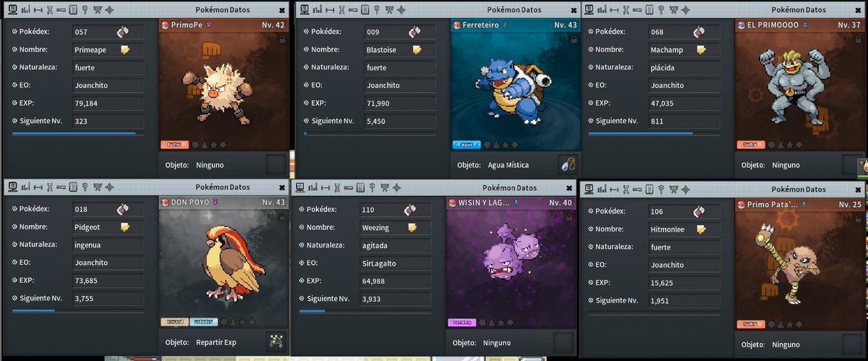Open DNA genetics tab in Hitmonlee window
This screenshot has width=868, height=361.
pos(626,190)
